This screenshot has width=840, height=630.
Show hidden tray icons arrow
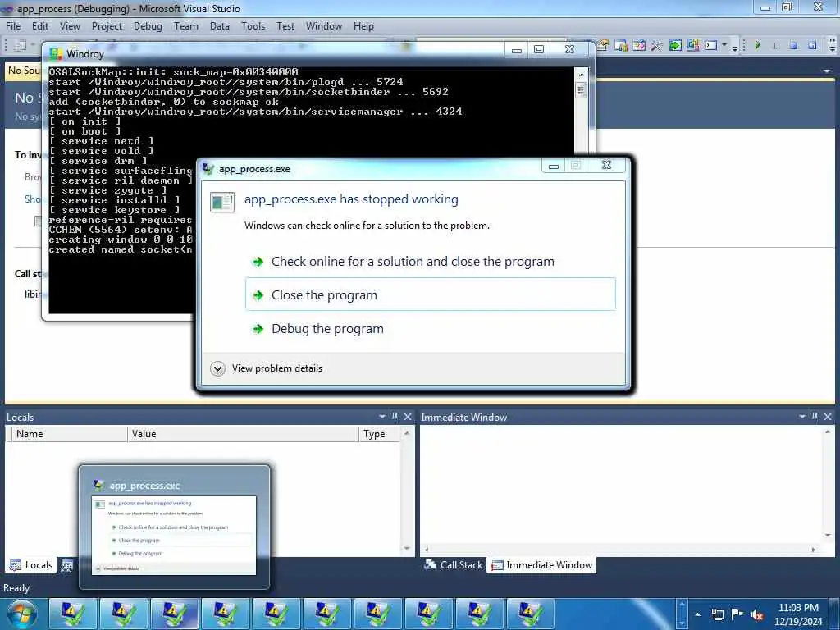pos(697,614)
